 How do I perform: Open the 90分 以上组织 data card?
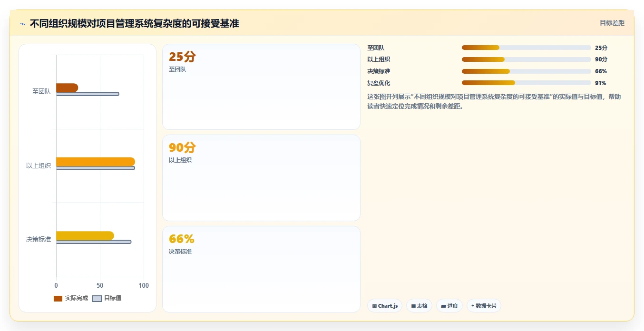[x=261, y=178]
